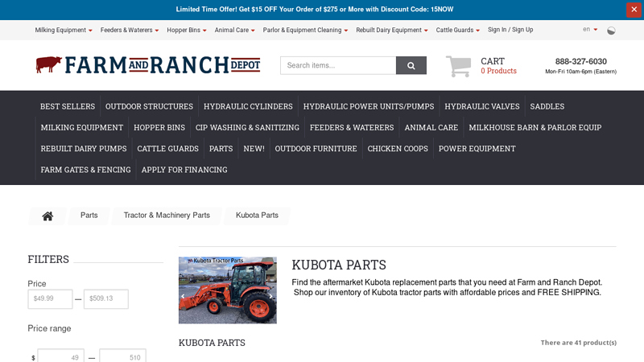
Task: Open CHICKEN COOPS menu
Action: pyautogui.click(x=398, y=149)
